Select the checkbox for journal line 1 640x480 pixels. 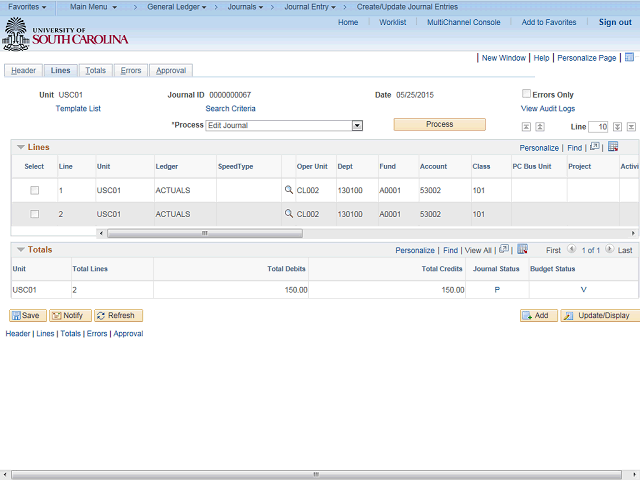click(35, 190)
